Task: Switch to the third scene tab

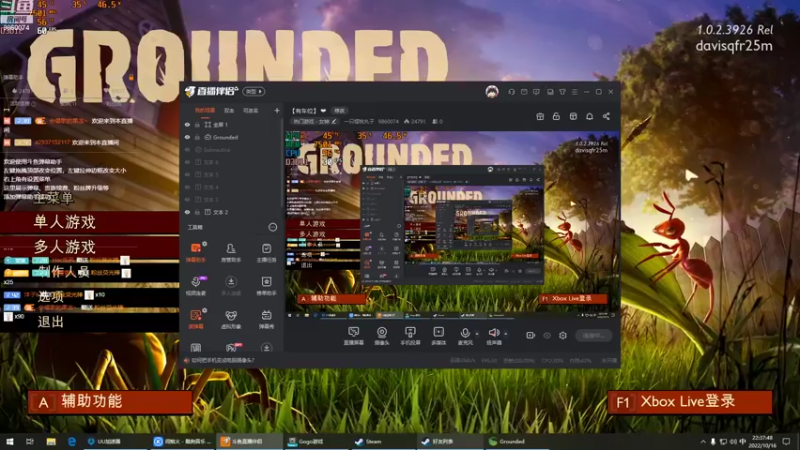Action: click(251, 110)
